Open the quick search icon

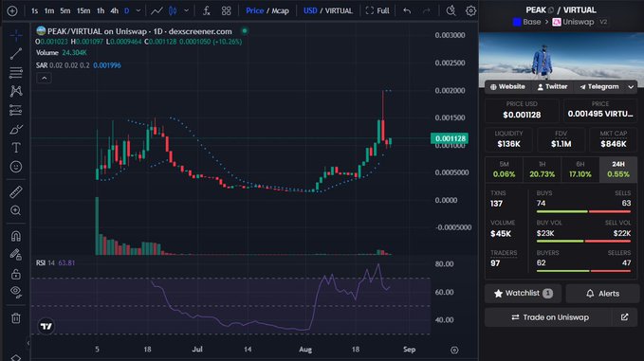click(x=451, y=10)
